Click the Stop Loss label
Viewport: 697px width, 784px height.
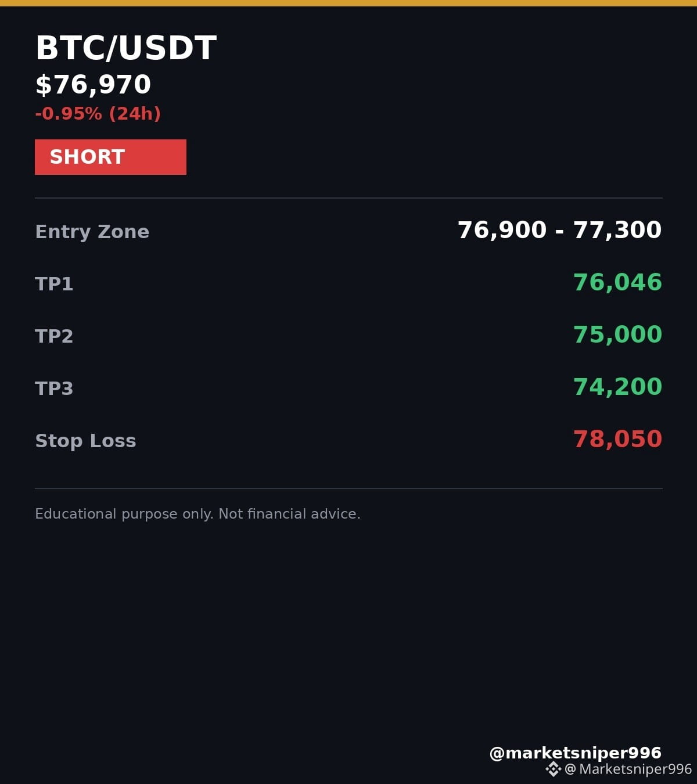86,441
